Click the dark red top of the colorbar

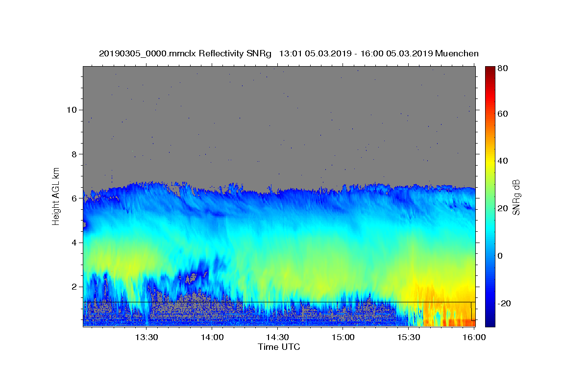tap(490, 70)
